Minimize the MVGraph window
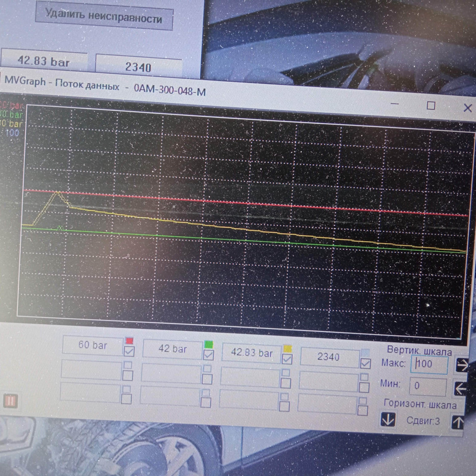This screenshot has width=476, height=476. (395, 104)
